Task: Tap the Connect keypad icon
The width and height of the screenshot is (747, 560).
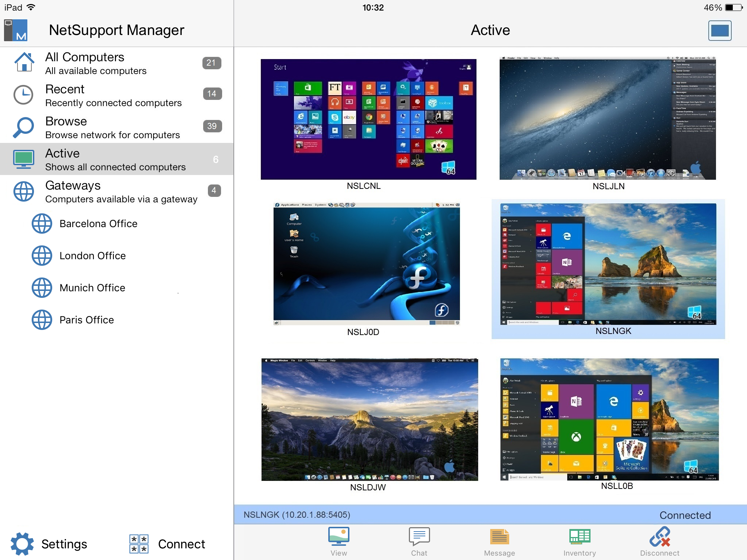Action: [139, 544]
